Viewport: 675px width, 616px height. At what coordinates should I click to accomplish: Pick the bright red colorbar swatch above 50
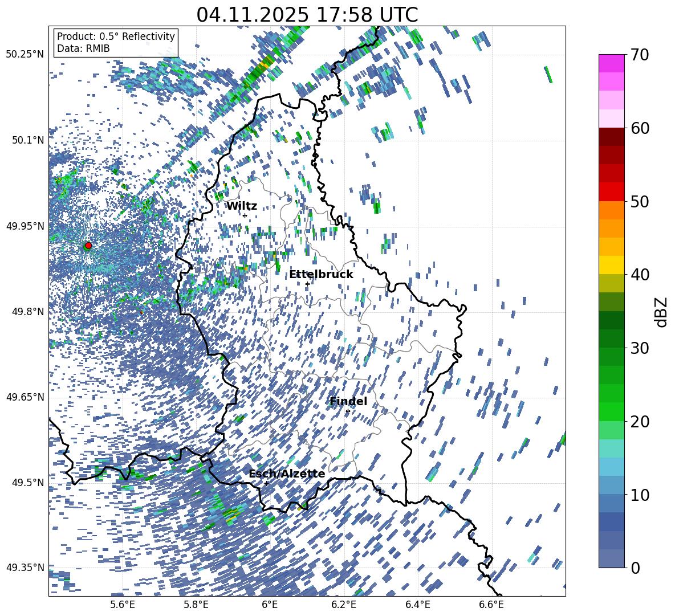(611, 192)
